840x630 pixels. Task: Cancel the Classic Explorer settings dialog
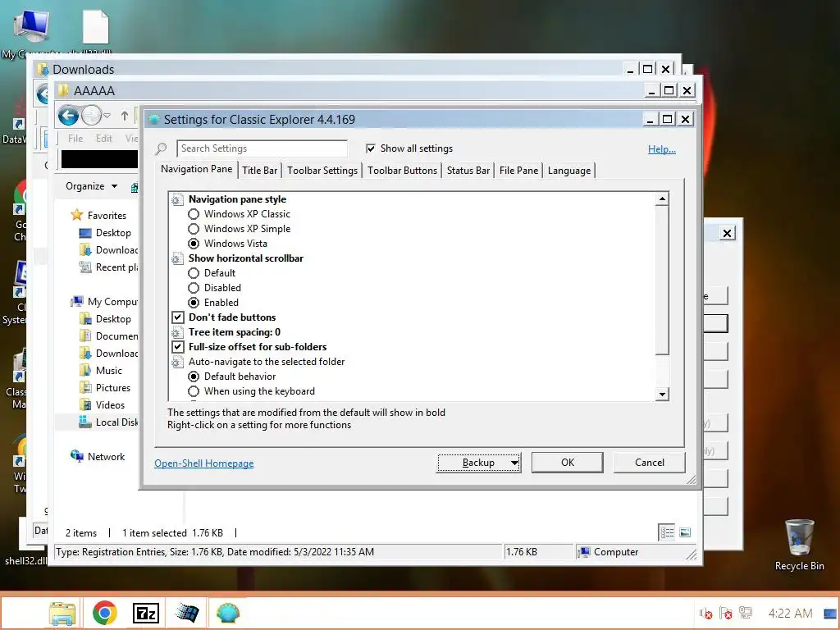click(650, 463)
